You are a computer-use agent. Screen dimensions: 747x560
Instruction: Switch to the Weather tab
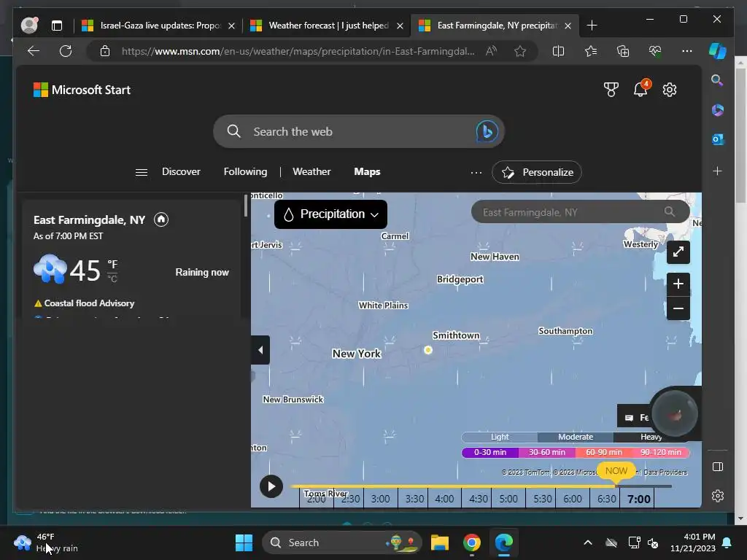pos(311,171)
